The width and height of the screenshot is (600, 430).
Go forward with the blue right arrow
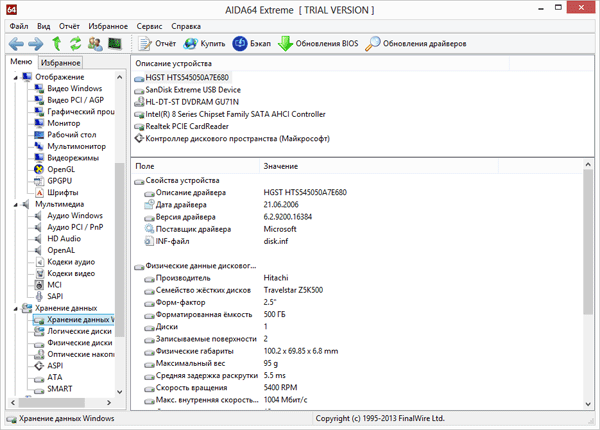(x=36, y=44)
